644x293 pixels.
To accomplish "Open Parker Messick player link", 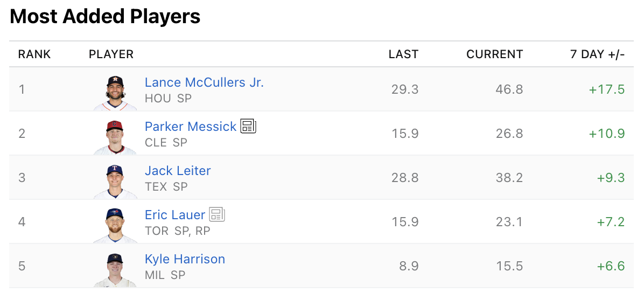I will pyautogui.click(x=191, y=127).
